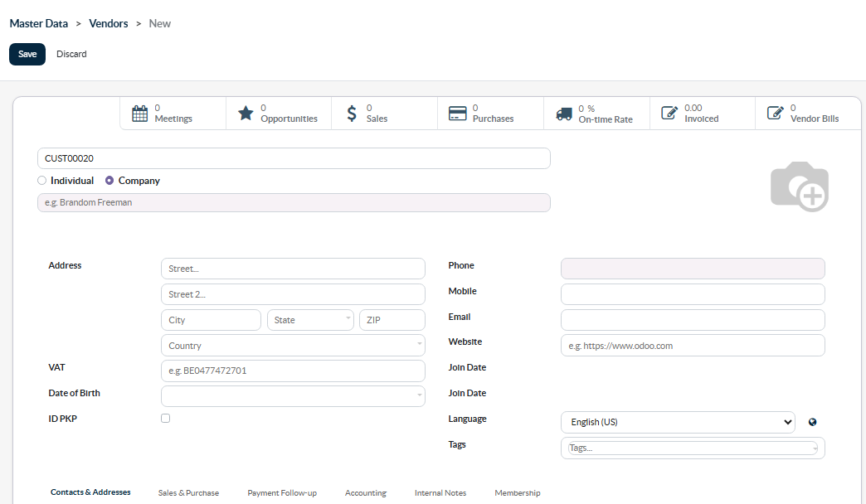
Task: Click the Street 2 address field
Action: (x=294, y=294)
